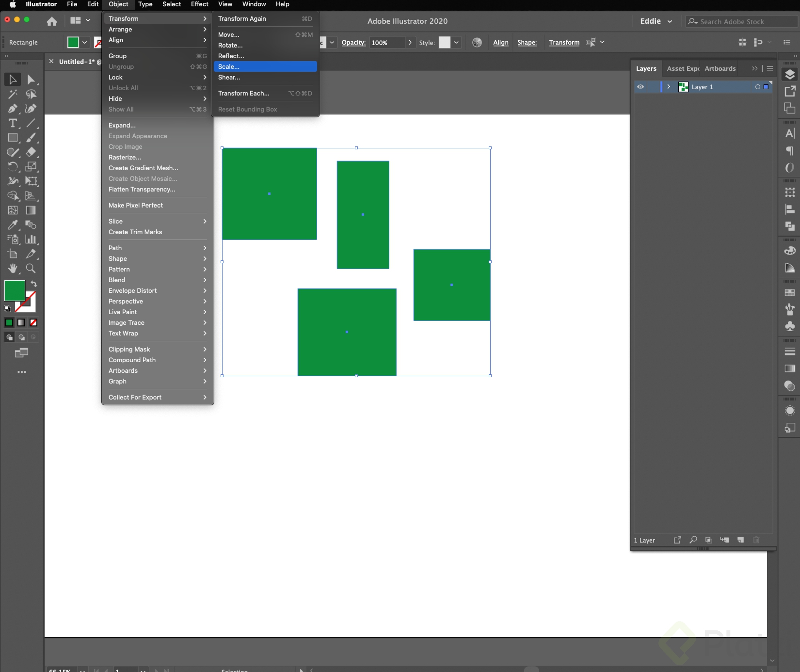Switch to the Artboards tab
Image resolution: width=800 pixels, height=672 pixels.
pos(720,68)
